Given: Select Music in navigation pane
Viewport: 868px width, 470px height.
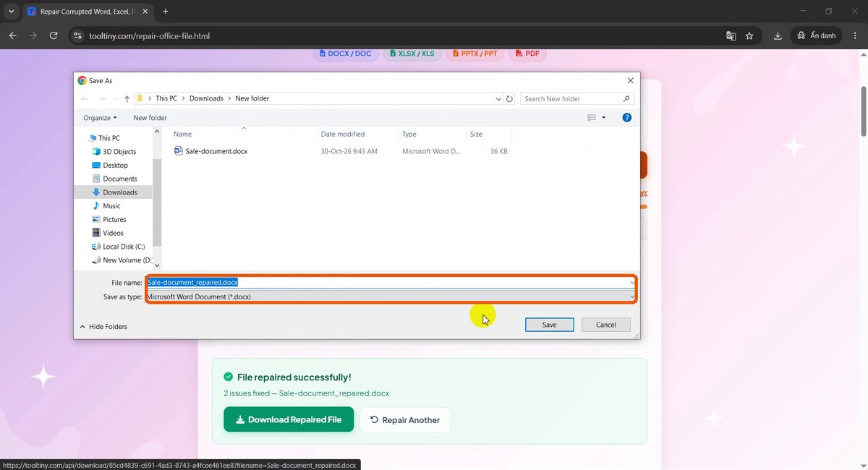Looking at the screenshot, I should (x=111, y=206).
